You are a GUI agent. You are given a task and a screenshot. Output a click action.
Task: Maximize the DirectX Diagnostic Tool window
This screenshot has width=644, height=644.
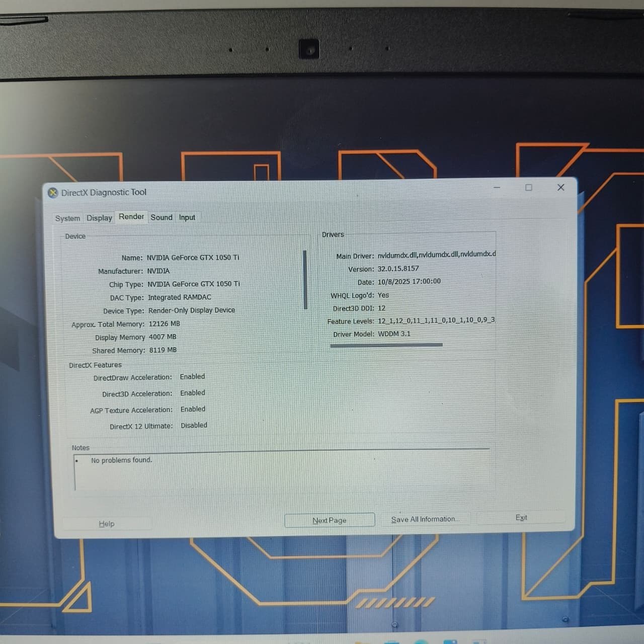click(529, 187)
